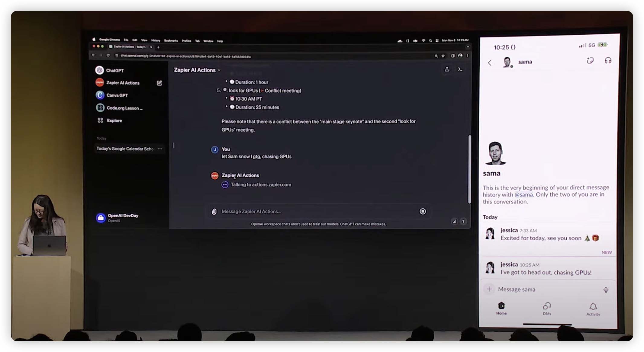Stop generating the response

coord(423,211)
